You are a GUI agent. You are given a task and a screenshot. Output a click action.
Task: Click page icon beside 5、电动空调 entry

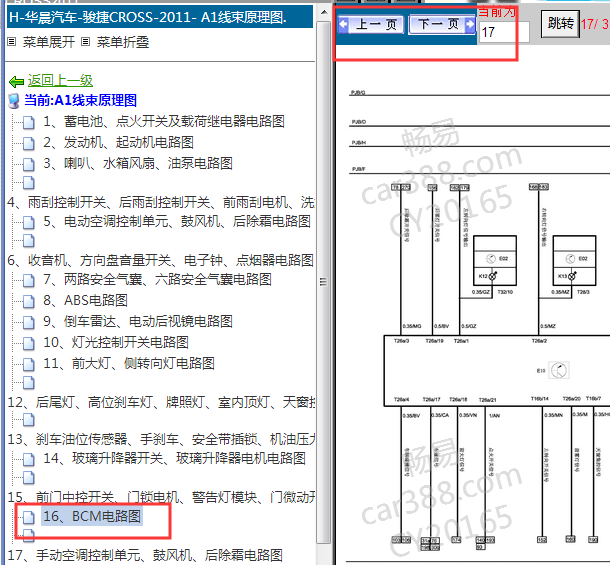[x=28, y=223]
